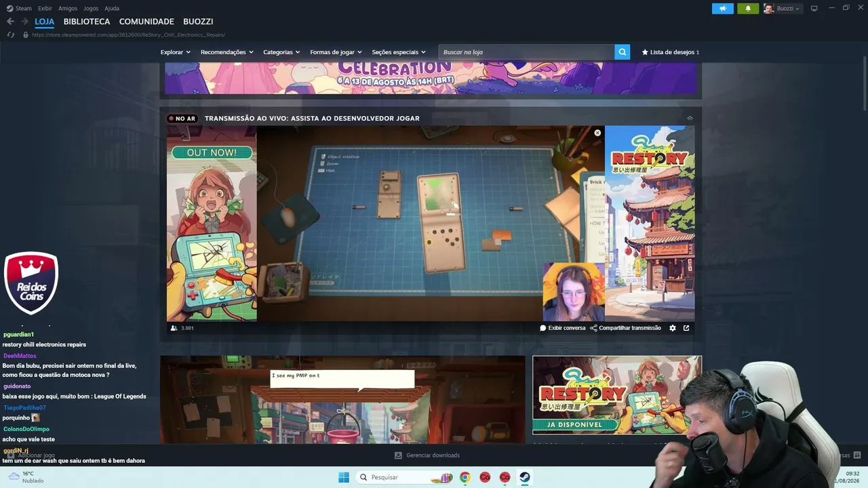Viewport: 868px width, 488px height.
Task: Expand the Recomendações dropdown
Action: tap(226, 52)
